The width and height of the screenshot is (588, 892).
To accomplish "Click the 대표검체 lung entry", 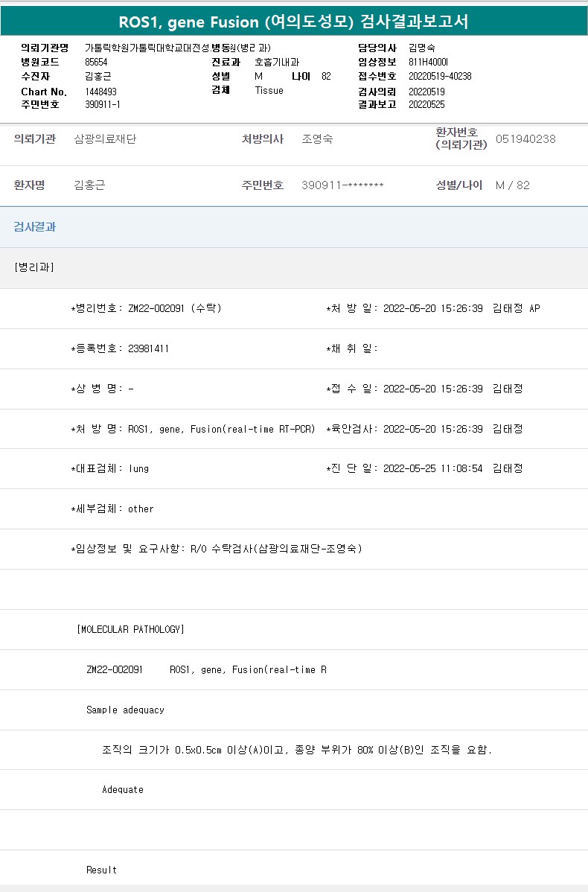I will click(x=138, y=468).
